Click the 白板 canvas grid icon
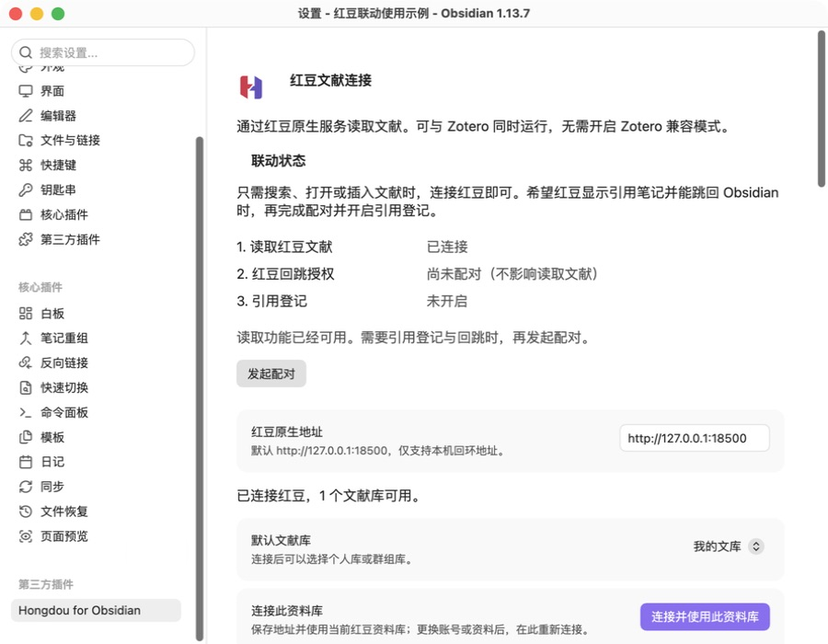The width and height of the screenshot is (828, 644). 26,314
